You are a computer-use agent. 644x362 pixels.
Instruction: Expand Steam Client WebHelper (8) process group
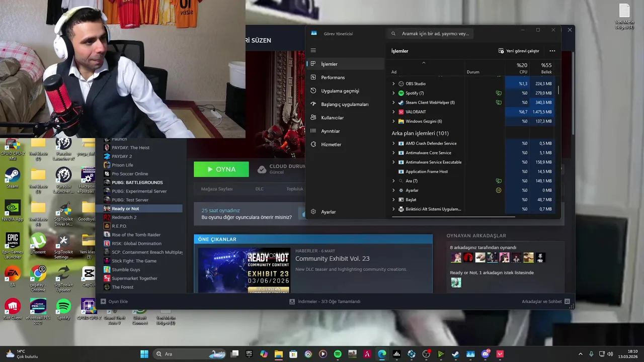coord(393,103)
